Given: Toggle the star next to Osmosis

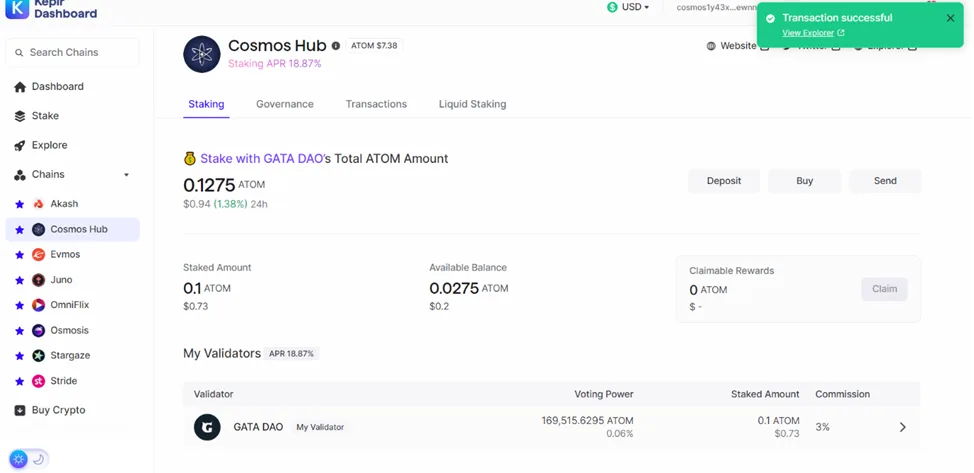Looking at the screenshot, I should pyautogui.click(x=19, y=331).
